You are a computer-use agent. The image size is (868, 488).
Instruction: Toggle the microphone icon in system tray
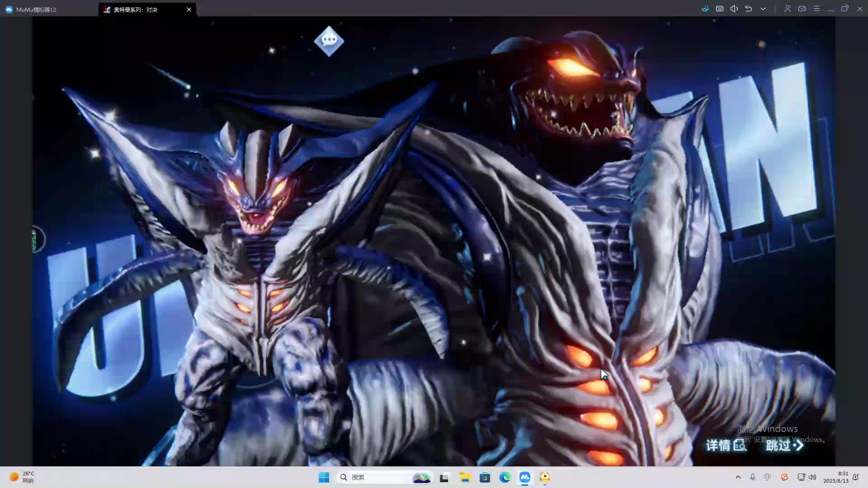point(753,477)
